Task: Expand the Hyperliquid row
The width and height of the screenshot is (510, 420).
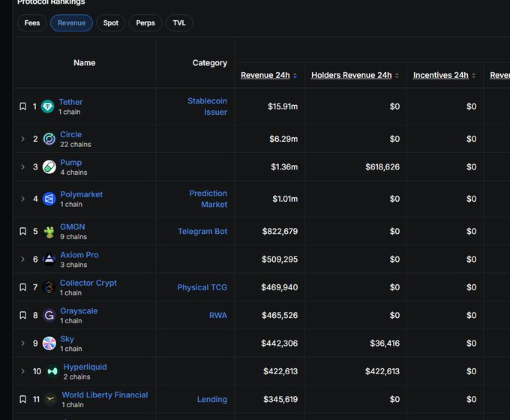Action: pos(22,371)
